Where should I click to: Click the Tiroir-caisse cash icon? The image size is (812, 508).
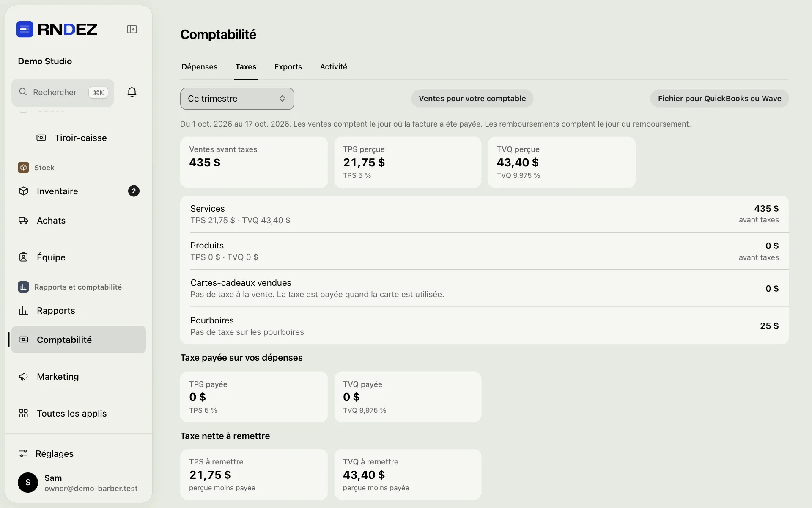(41, 138)
